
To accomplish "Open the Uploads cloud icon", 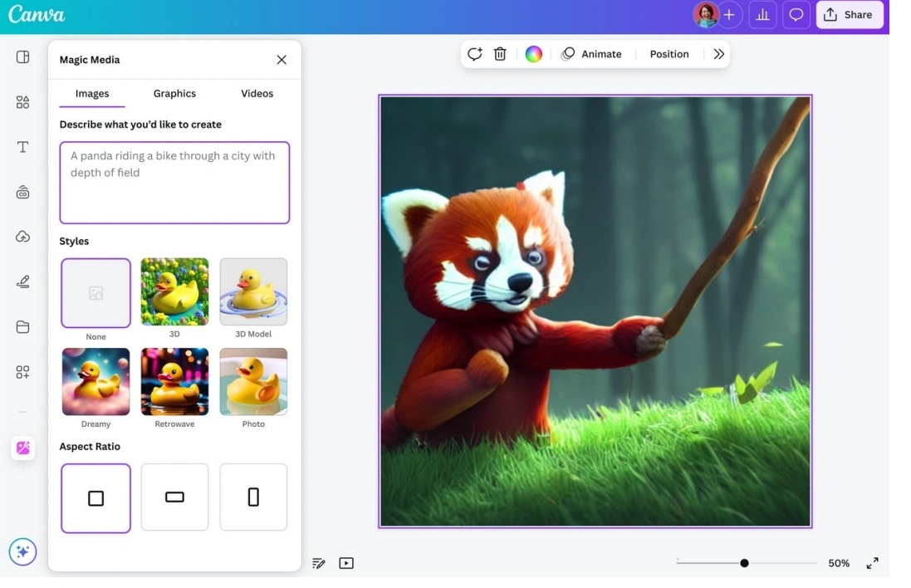I will (22, 237).
